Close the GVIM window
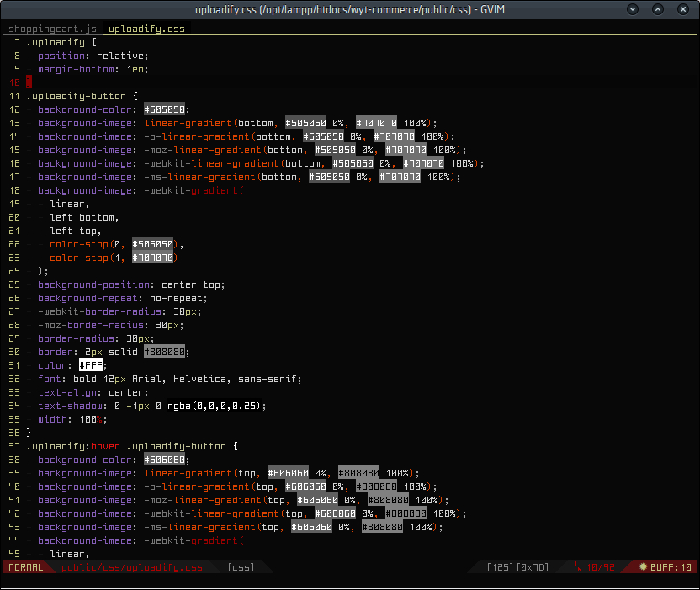This screenshot has width=700, height=590. 682,9
